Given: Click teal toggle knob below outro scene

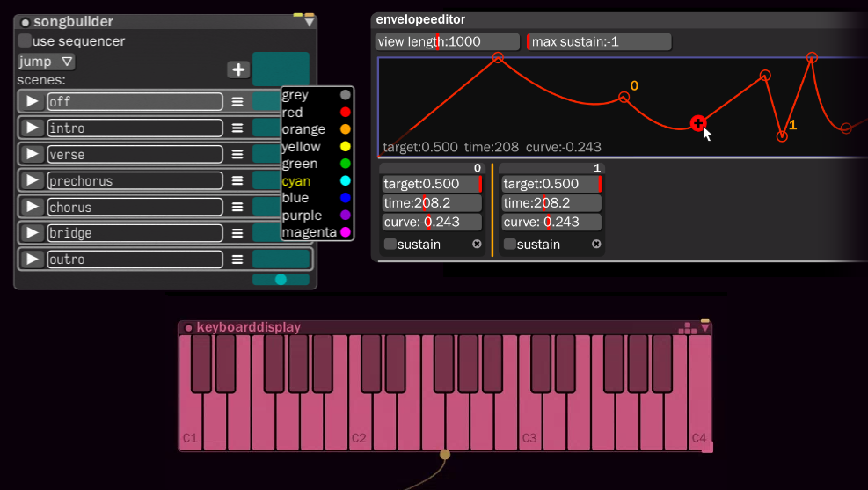Looking at the screenshot, I should (281, 280).
